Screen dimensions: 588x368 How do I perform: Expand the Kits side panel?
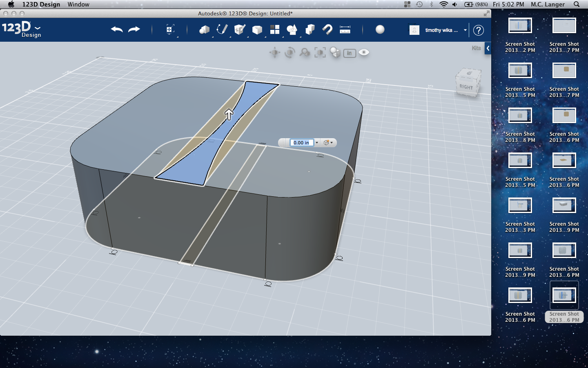[488, 48]
